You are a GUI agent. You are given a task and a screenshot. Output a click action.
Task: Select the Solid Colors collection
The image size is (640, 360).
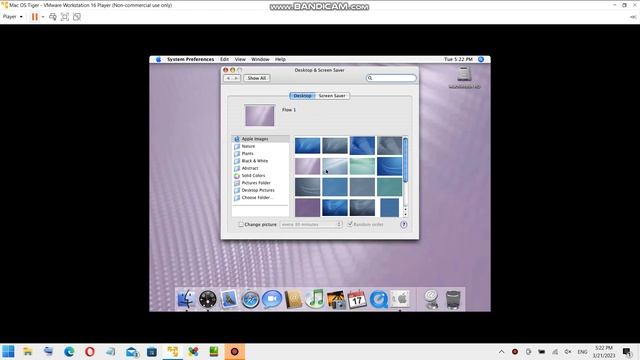[260, 176]
